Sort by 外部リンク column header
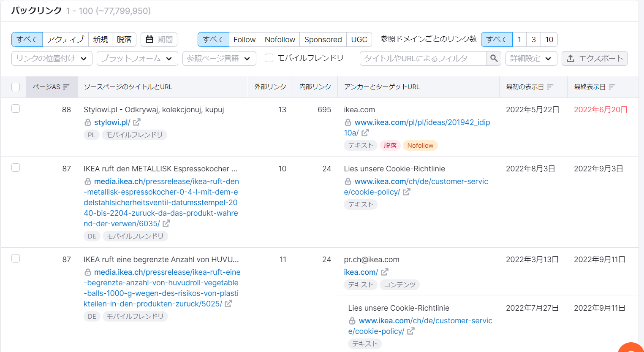Screen dimensions: 644x352 coord(270,87)
